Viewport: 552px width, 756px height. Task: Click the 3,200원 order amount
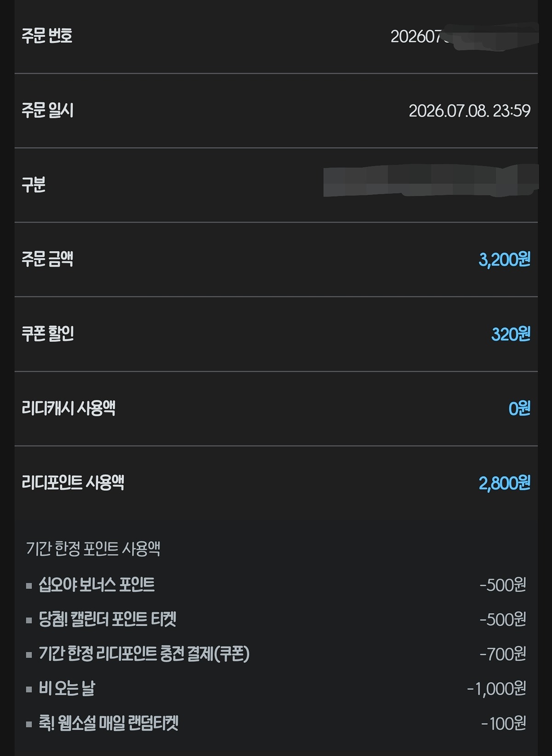point(505,260)
